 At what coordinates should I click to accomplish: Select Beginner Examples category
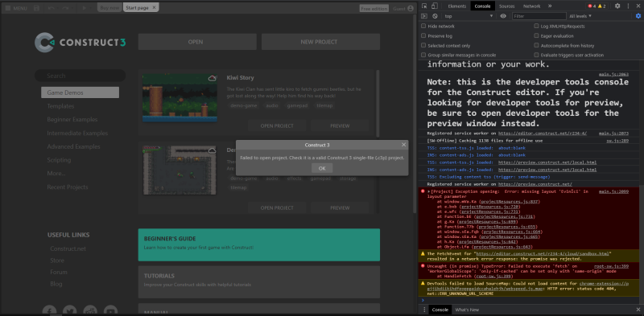coord(72,120)
